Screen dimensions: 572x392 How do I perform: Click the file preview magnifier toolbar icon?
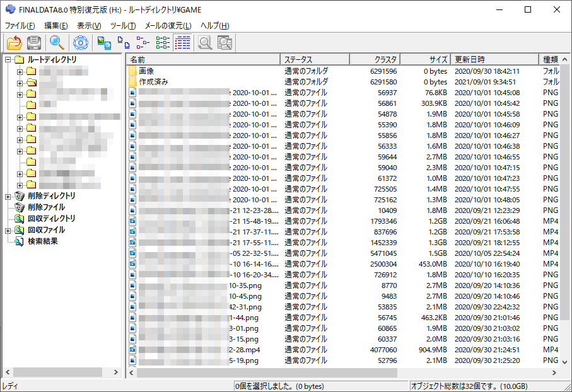pos(205,43)
